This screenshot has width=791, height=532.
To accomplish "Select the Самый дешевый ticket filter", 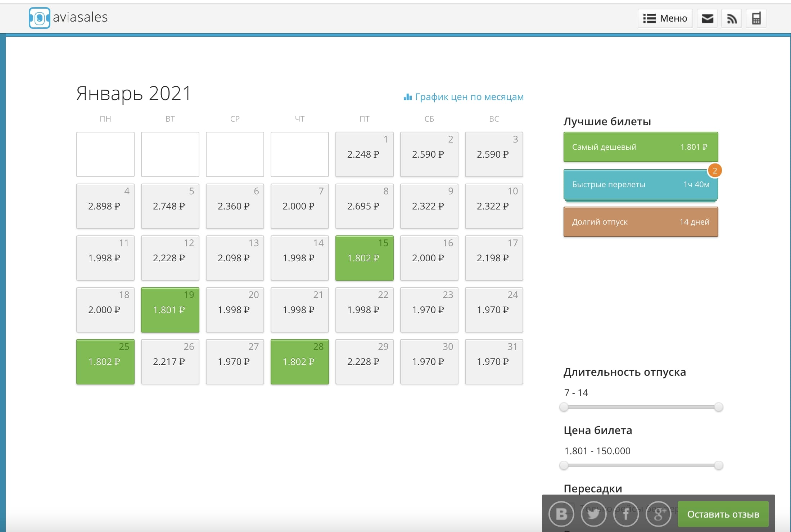I will 641,147.
